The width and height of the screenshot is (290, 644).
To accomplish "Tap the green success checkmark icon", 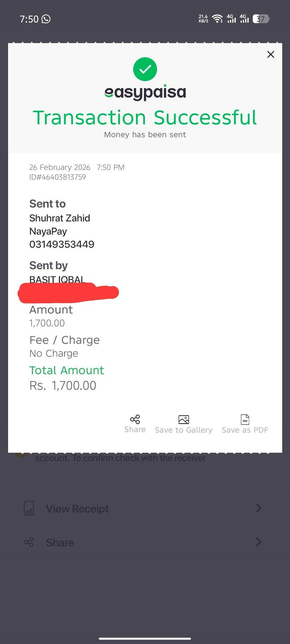I will tap(145, 69).
